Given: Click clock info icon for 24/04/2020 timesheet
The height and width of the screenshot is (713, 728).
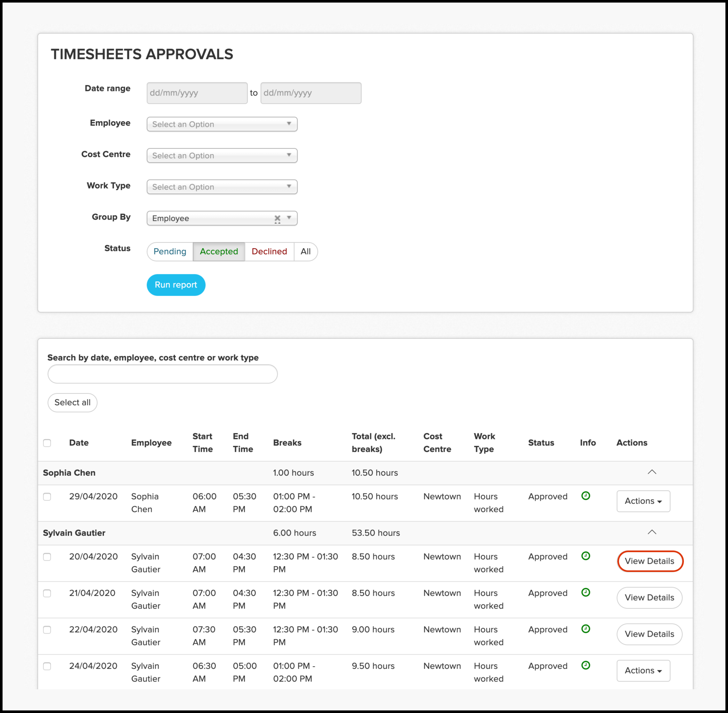Looking at the screenshot, I should [x=585, y=665].
